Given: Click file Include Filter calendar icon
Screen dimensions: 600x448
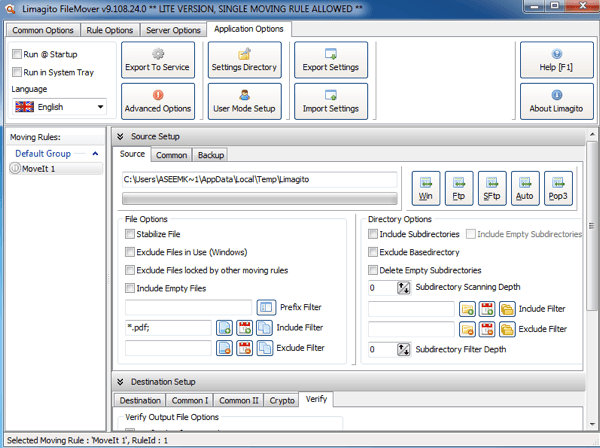Looking at the screenshot, I should [245, 328].
